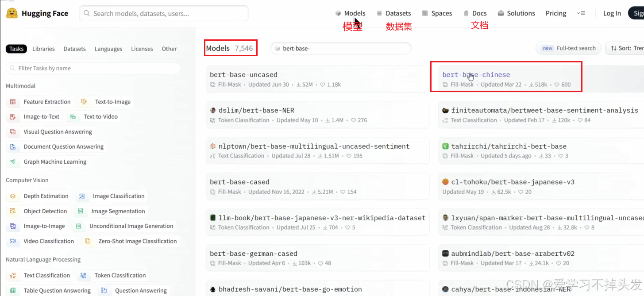Viewport: 644px width, 296px height.
Task: Click the Image Segmentation icon
Action: (x=81, y=211)
